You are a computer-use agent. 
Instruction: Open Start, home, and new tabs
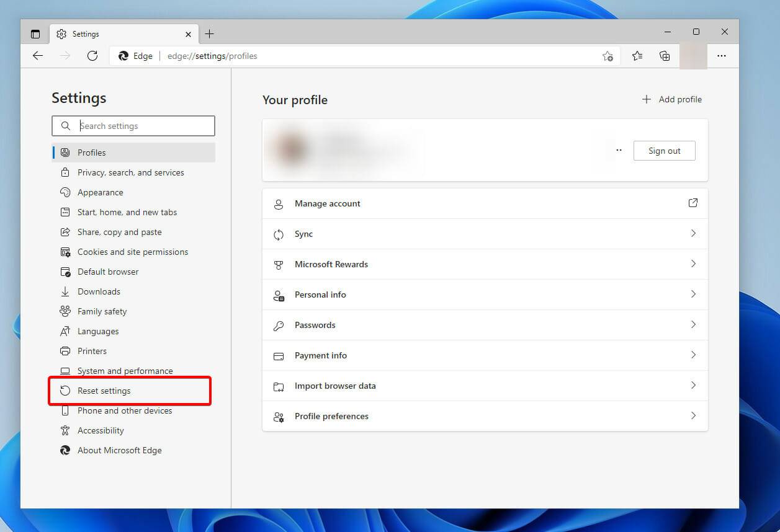click(x=133, y=212)
